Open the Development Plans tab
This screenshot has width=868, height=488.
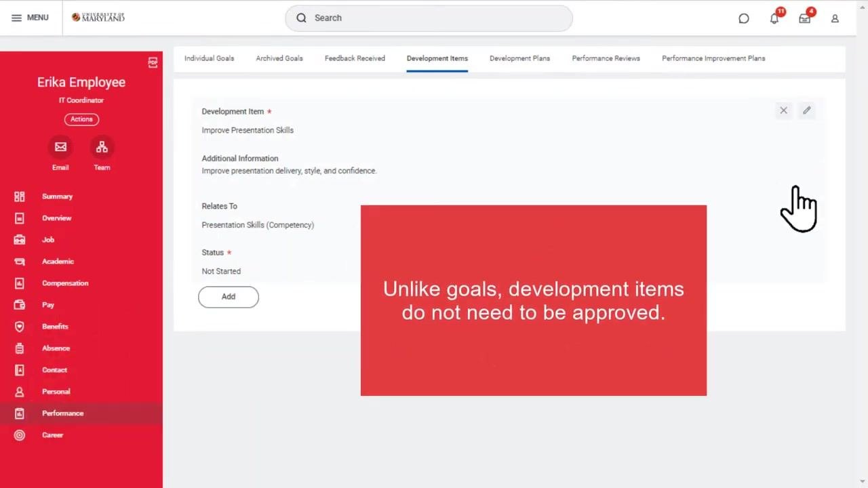tap(520, 58)
